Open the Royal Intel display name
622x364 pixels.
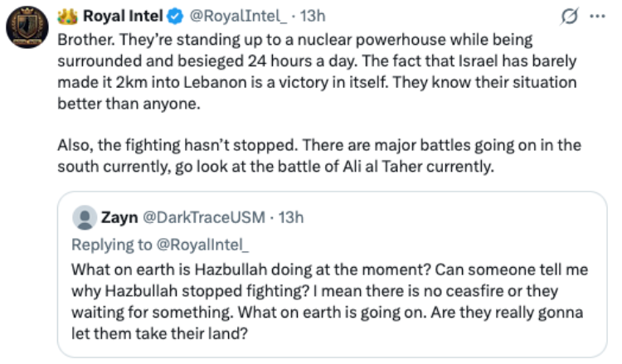click(123, 17)
